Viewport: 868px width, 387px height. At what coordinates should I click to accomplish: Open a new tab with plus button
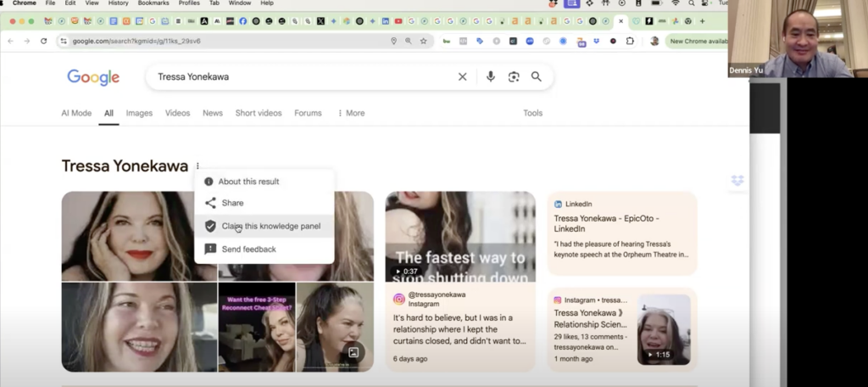[x=702, y=21]
